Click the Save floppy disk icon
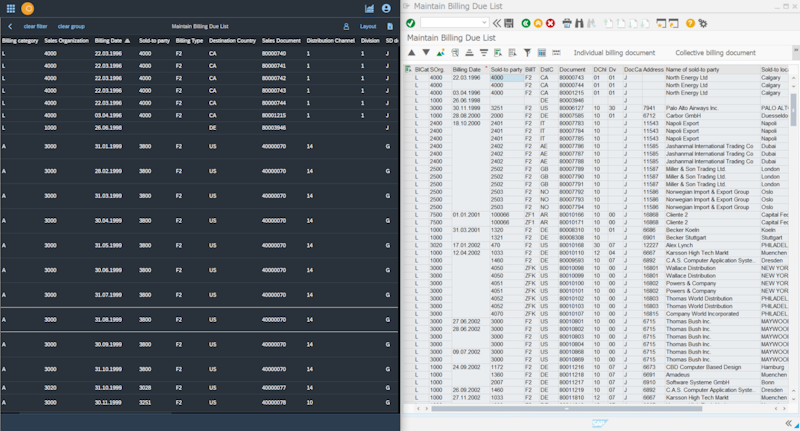The width and height of the screenshot is (800, 431). 509,23
